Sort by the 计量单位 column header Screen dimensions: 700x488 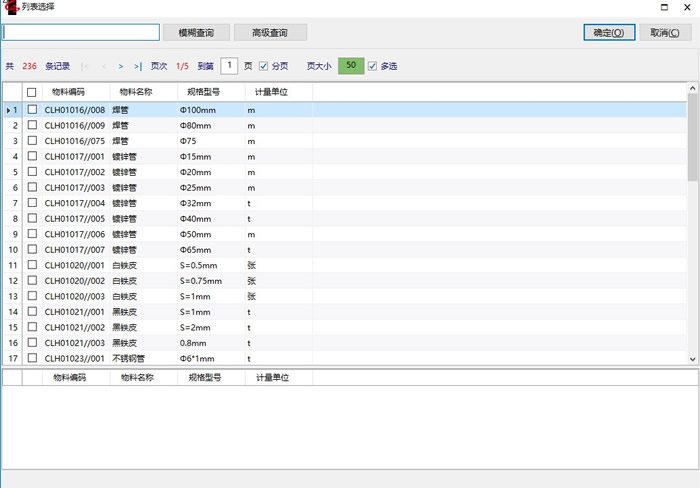pos(271,93)
